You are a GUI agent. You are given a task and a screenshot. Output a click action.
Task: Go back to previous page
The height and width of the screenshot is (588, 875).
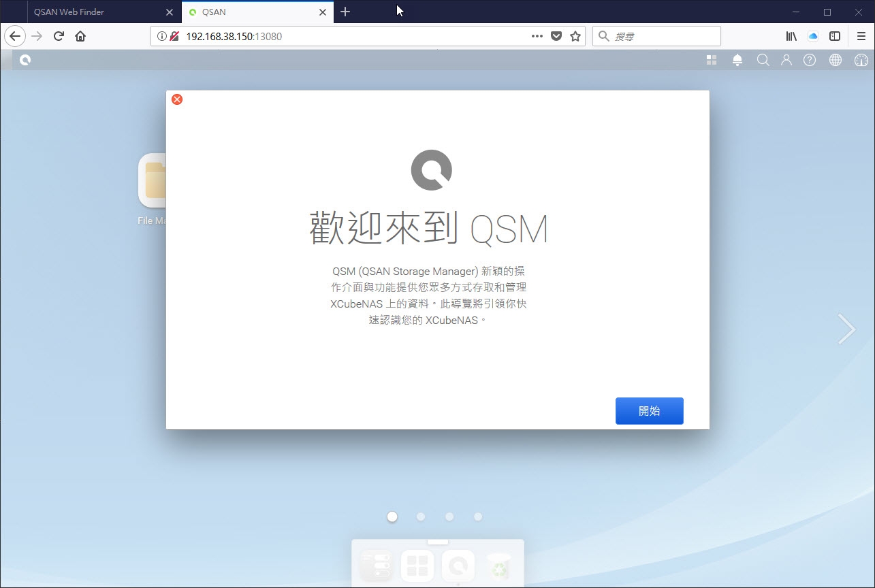point(14,36)
